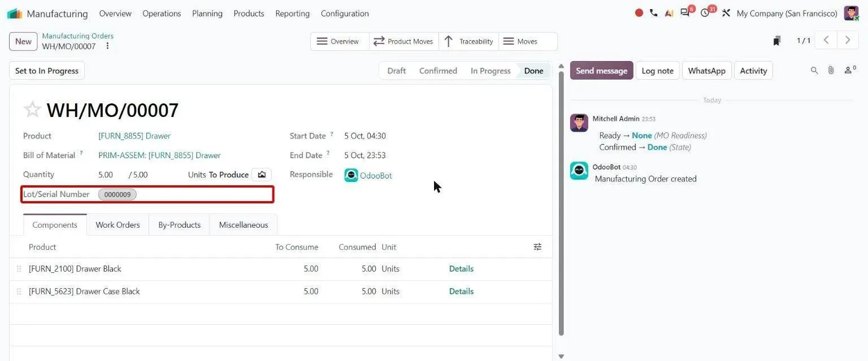Switch to the Work Orders tab
Screen dimensions: 868x361
(x=118, y=225)
